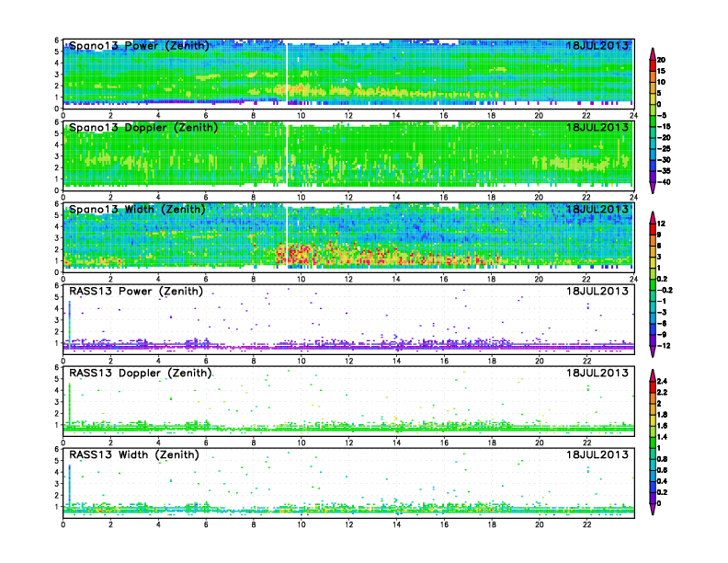728x563 pixels.
Task: Click the 18JUL2013 date in Spano13 Power panel
Action: (597, 45)
